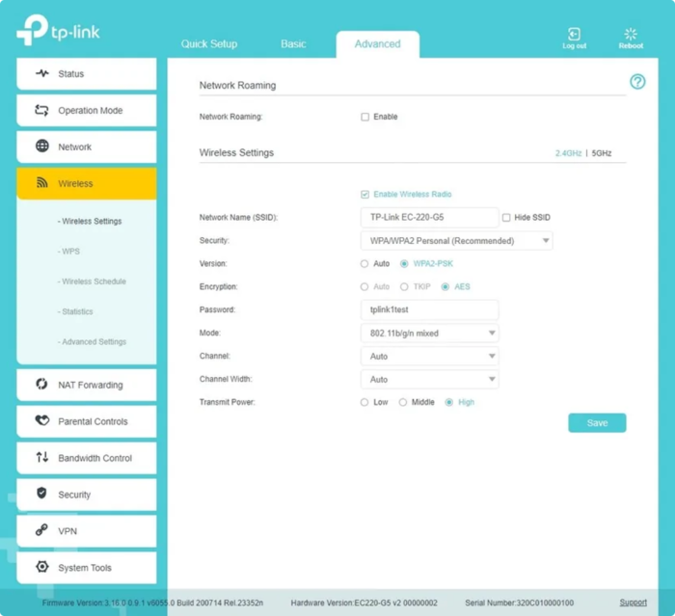This screenshot has width=675, height=616.
Task: Open help via question mark icon
Action: [x=637, y=82]
